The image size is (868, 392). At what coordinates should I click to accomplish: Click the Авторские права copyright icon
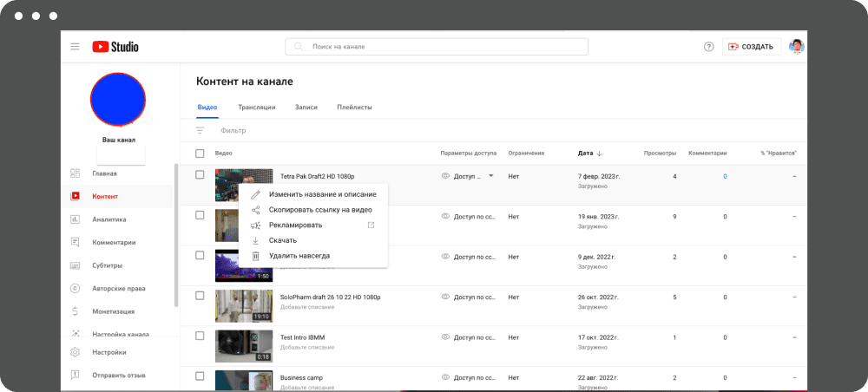point(76,289)
